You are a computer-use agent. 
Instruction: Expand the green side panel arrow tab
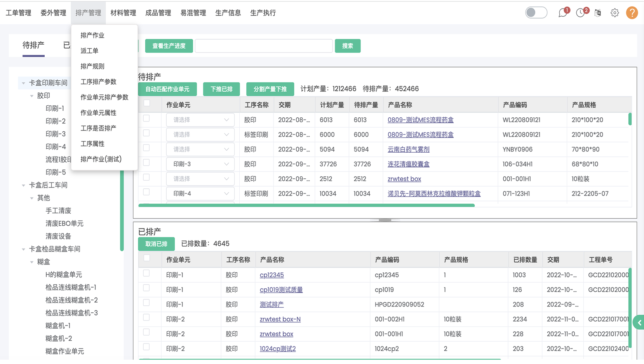point(639,323)
